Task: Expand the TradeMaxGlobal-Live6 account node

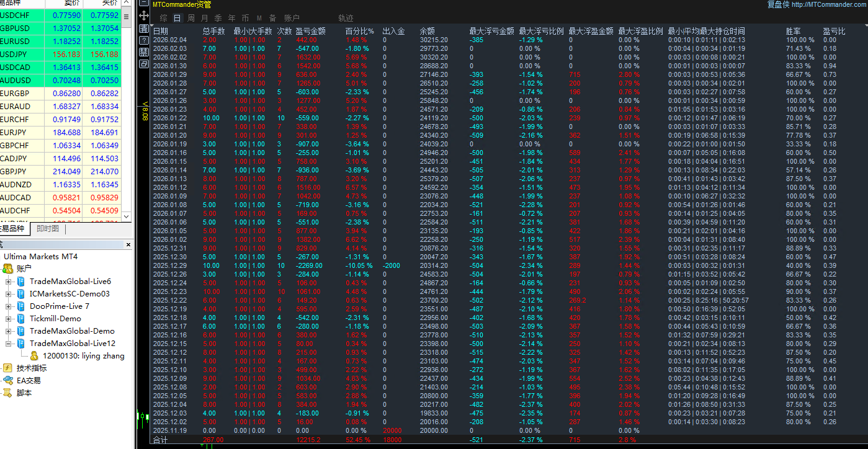Action: click(x=9, y=282)
